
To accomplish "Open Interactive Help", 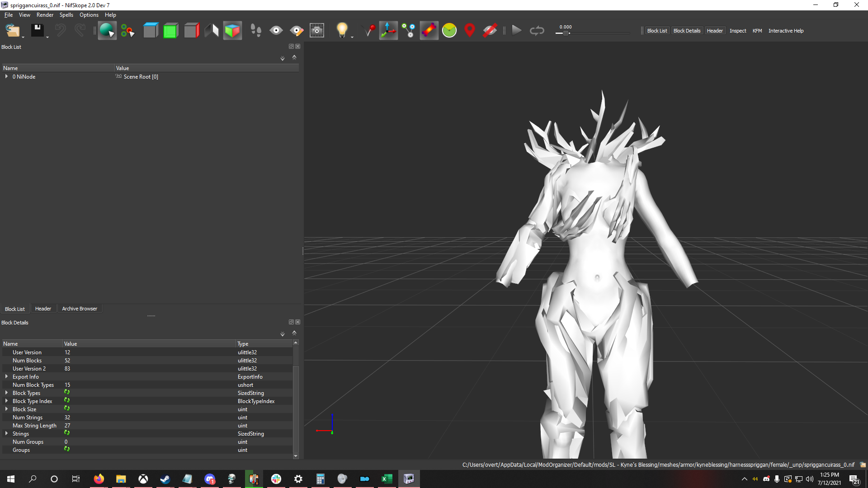I will (x=786, y=31).
